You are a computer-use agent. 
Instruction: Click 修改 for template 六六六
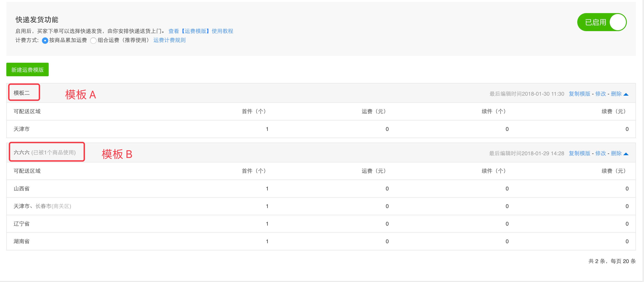(600, 153)
